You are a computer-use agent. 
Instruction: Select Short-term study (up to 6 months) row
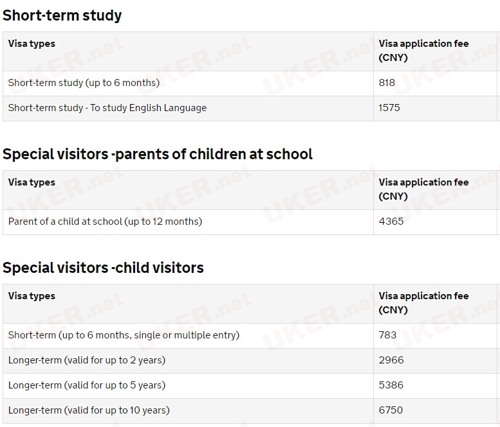(251, 83)
